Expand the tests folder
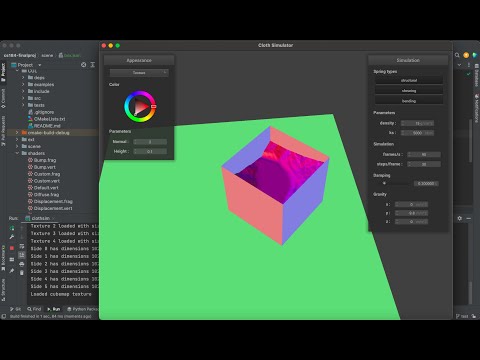 pos(23,105)
